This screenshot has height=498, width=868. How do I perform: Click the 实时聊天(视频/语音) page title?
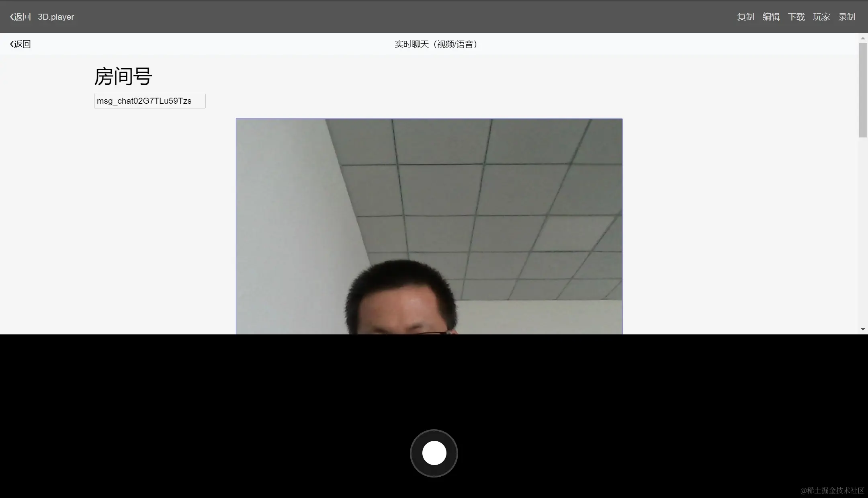pyautogui.click(x=436, y=44)
